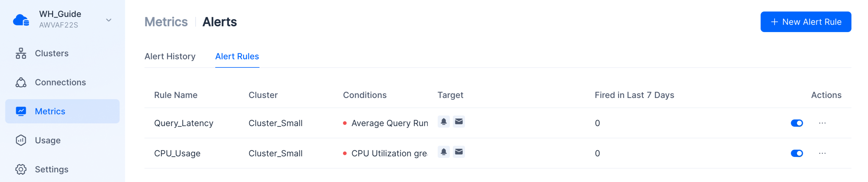Image resolution: width=868 pixels, height=182 pixels.
Task: Click the bell icon for Query_Latency rule
Action: (x=443, y=122)
